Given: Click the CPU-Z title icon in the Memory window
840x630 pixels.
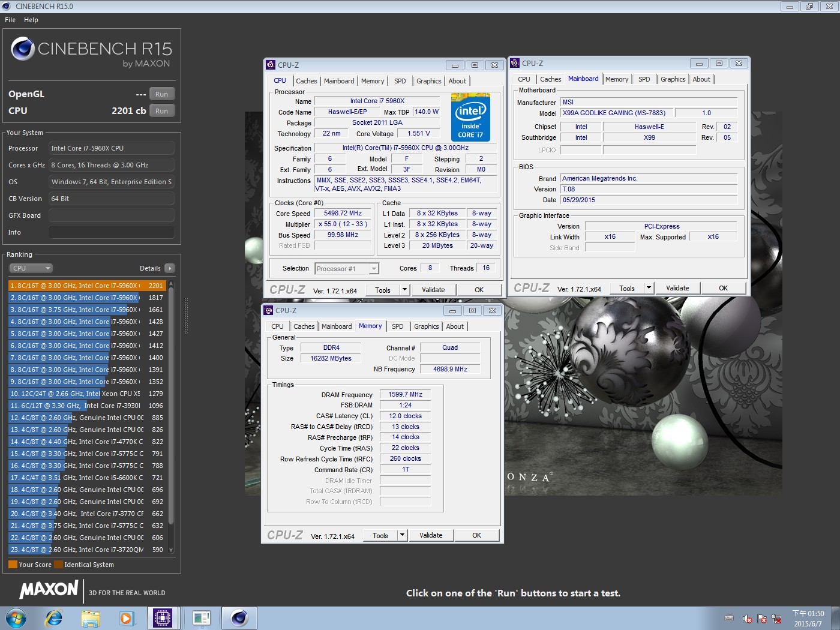Looking at the screenshot, I should click(x=269, y=310).
